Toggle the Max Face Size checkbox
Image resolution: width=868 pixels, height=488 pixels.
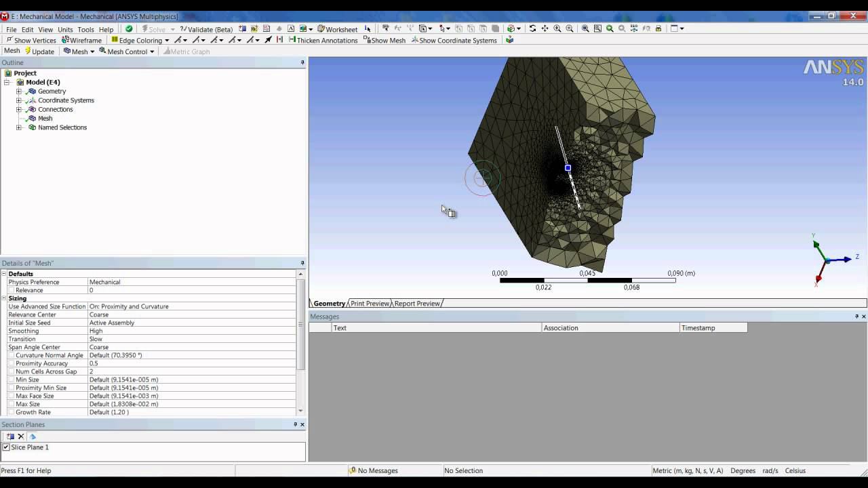click(x=12, y=396)
